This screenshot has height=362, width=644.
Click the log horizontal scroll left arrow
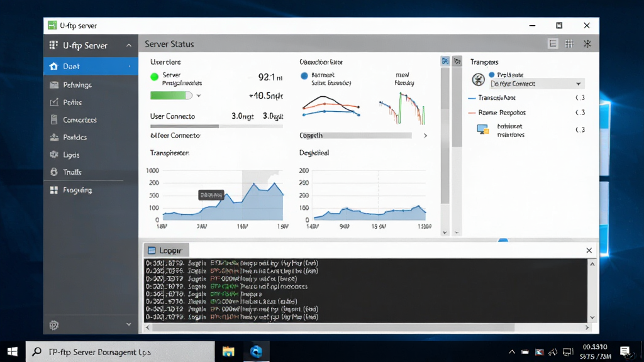[x=148, y=327]
